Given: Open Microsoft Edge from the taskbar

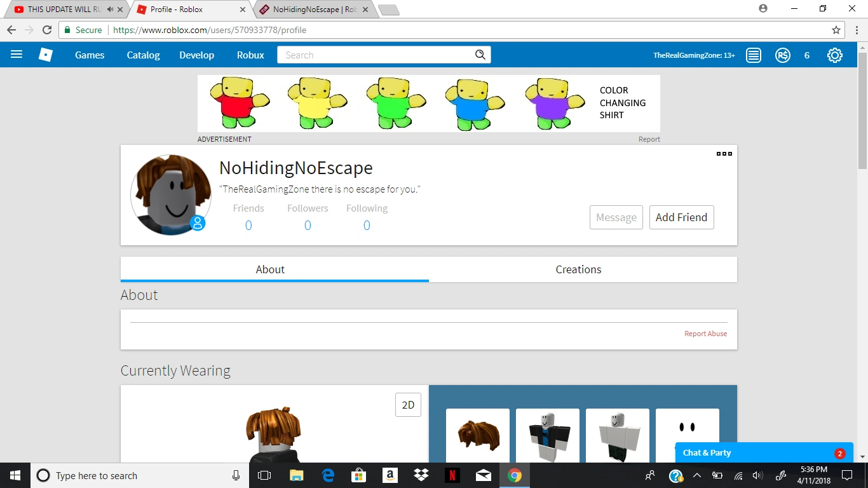Looking at the screenshot, I should pyautogui.click(x=328, y=475).
